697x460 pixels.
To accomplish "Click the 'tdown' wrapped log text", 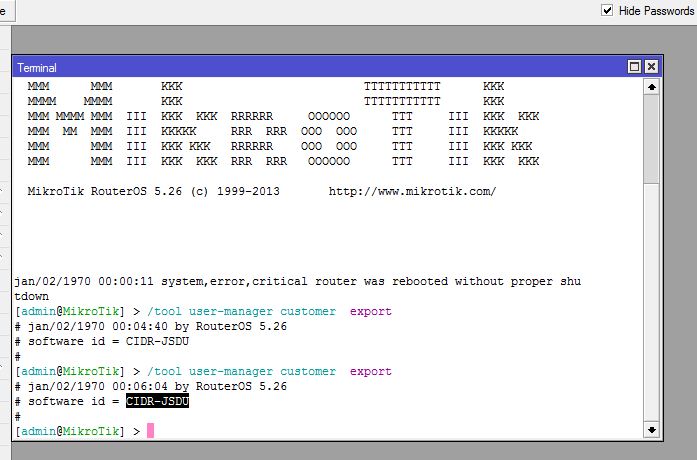I will coord(32,296).
